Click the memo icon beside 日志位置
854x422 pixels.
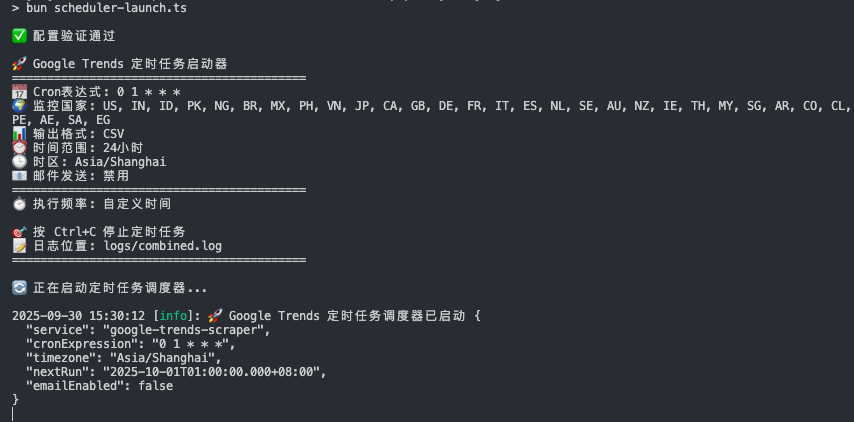pyautogui.click(x=19, y=246)
